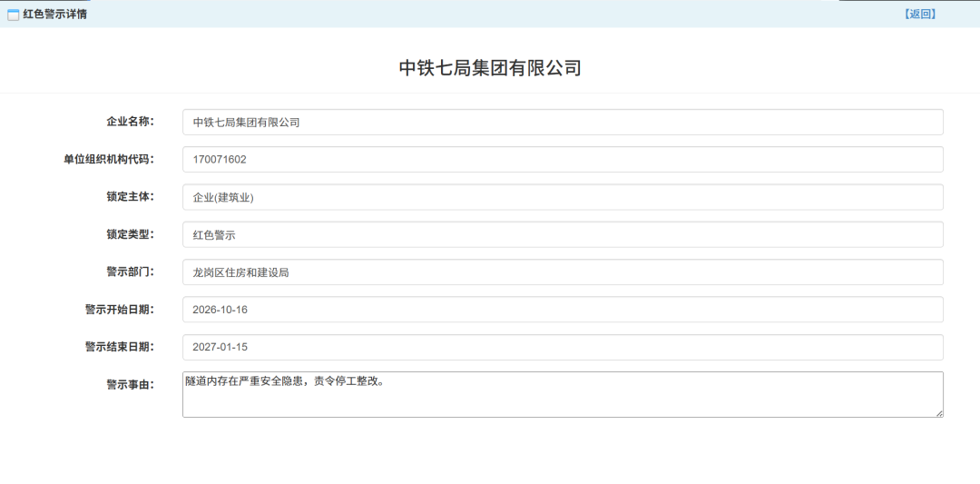The height and width of the screenshot is (484, 980).
Task: Click the 警示开始日期： label
Action: point(120,309)
